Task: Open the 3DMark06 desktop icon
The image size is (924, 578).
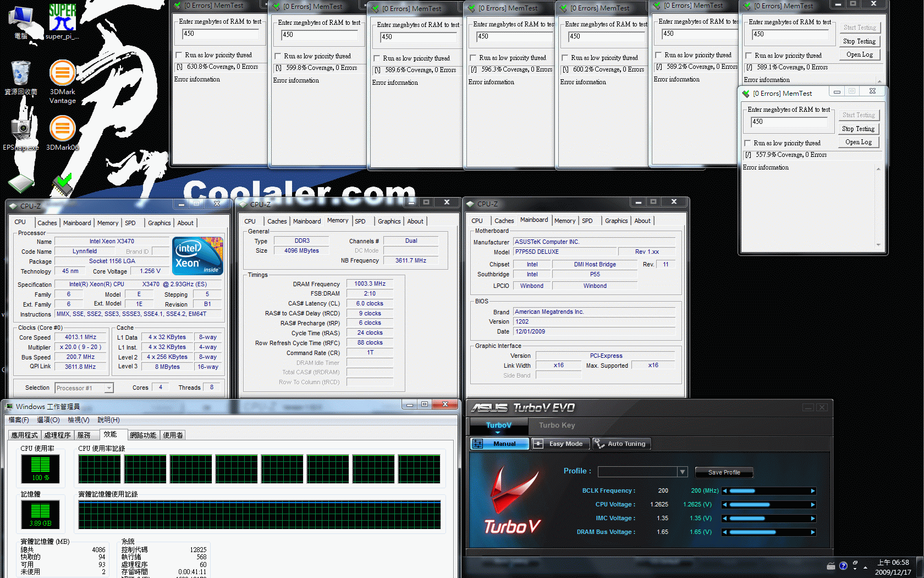Action: (x=62, y=133)
